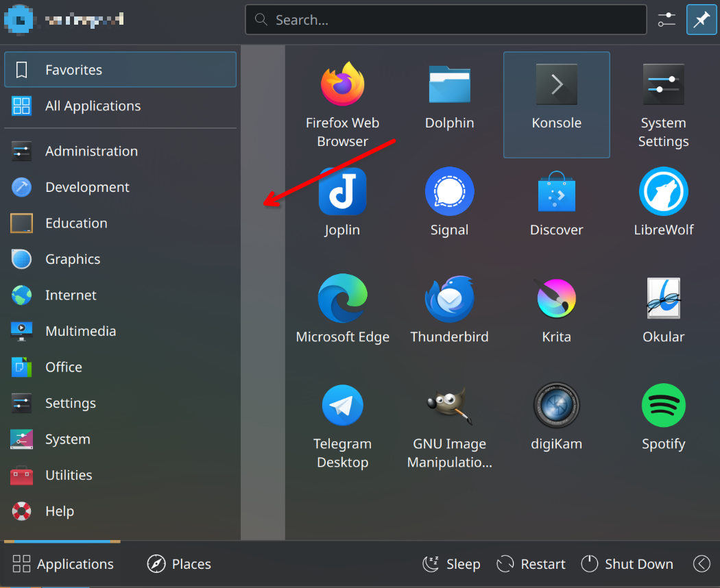Click the Sleep button
Viewport: 720px width, 588px height.
(451, 564)
